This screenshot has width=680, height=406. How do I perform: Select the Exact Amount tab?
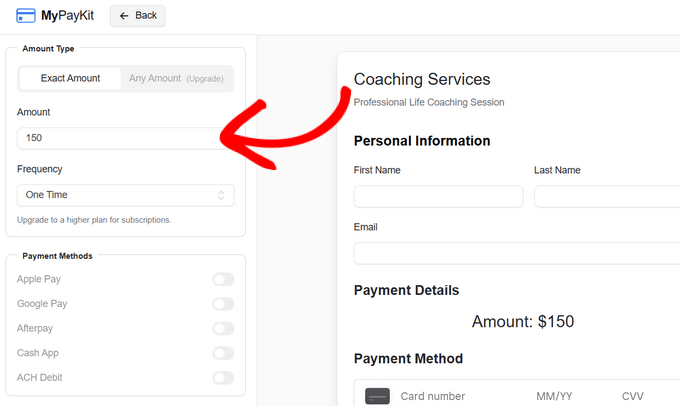pos(70,79)
